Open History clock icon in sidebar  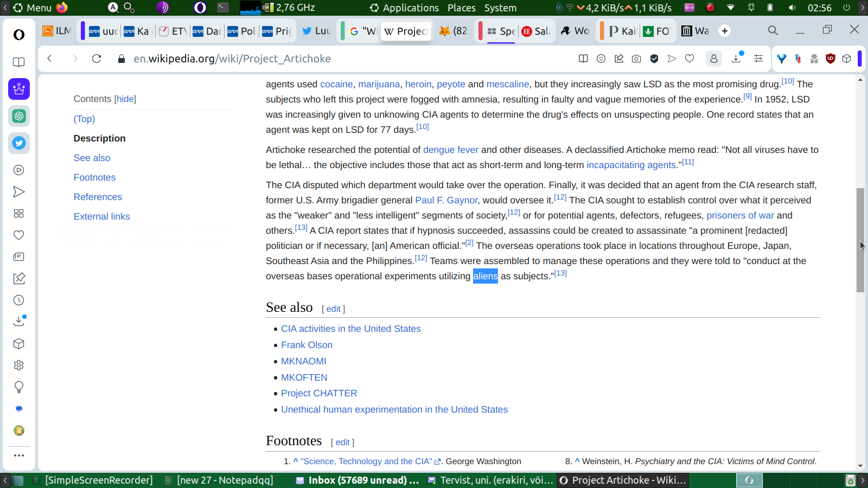(x=19, y=300)
